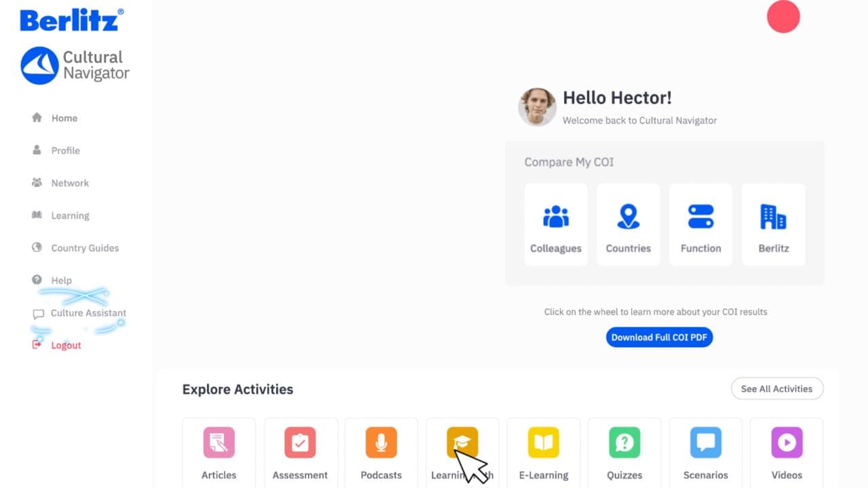Click the Cultural Navigator sailboat logo

click(39, 66)
